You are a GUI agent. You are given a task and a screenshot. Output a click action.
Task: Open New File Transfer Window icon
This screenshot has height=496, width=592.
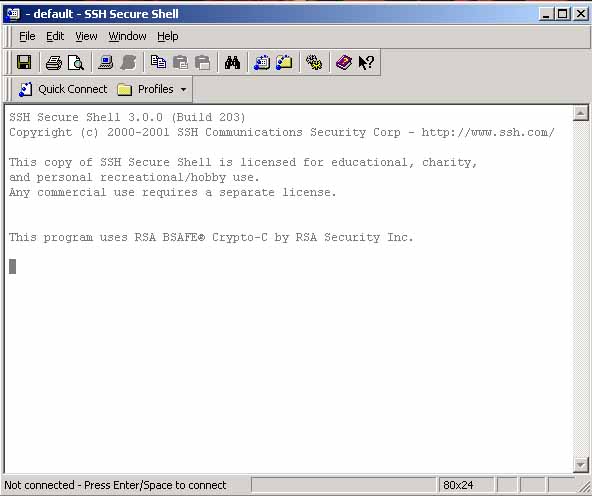284,62
